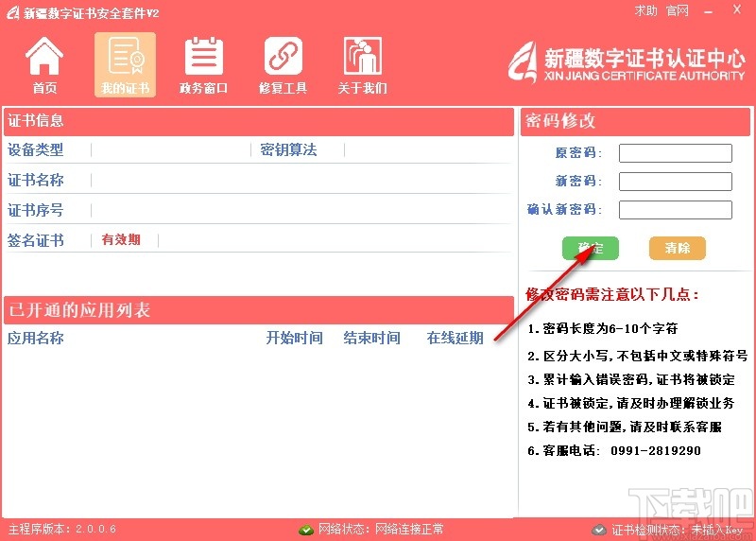Viewport: 756px width, 541px height.
Task: Click the 主程序版本: 2.0.0.6 status text
Action: pos(62,529)
